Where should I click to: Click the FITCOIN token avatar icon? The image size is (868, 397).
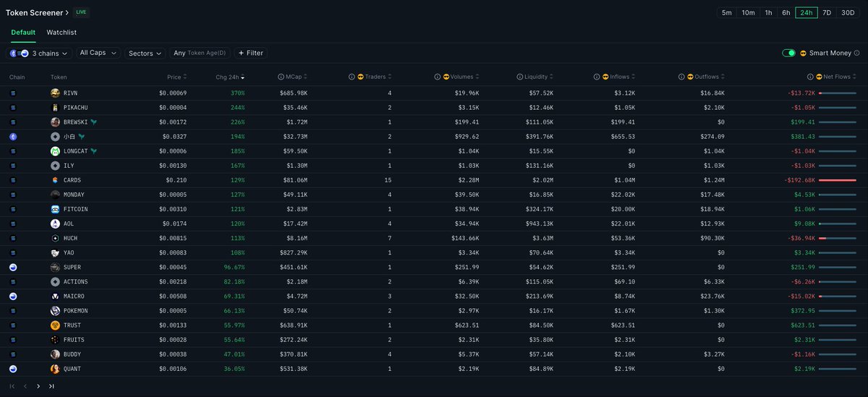55,209
